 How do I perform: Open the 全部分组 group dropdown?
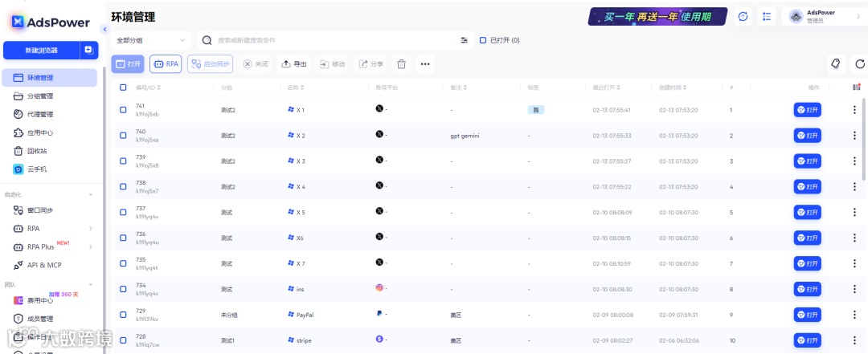pyautogui.click(x=151, y=40)
